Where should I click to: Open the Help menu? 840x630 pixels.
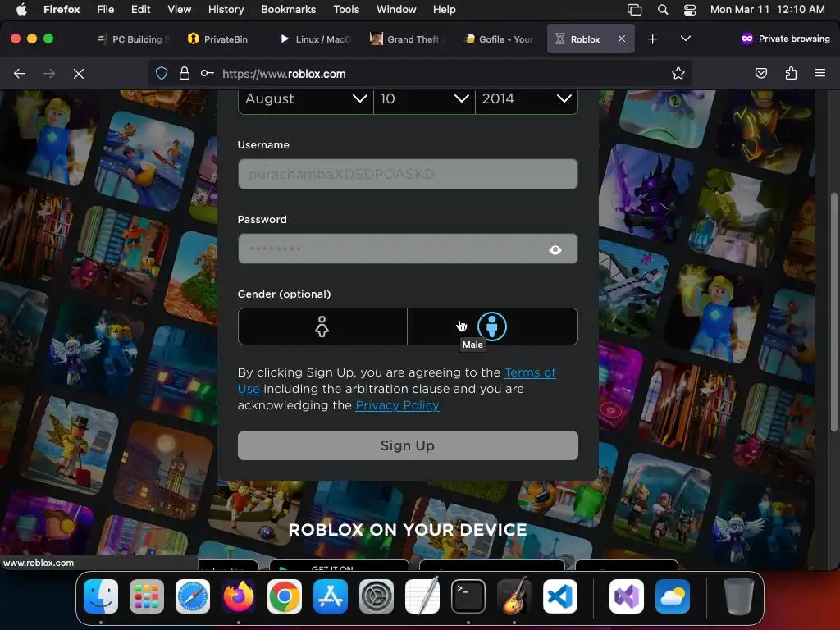coord(444,9)
